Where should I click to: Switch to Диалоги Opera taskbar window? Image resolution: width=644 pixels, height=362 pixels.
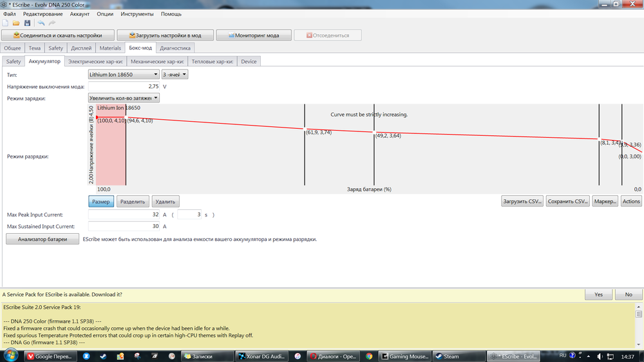point(334,356)
